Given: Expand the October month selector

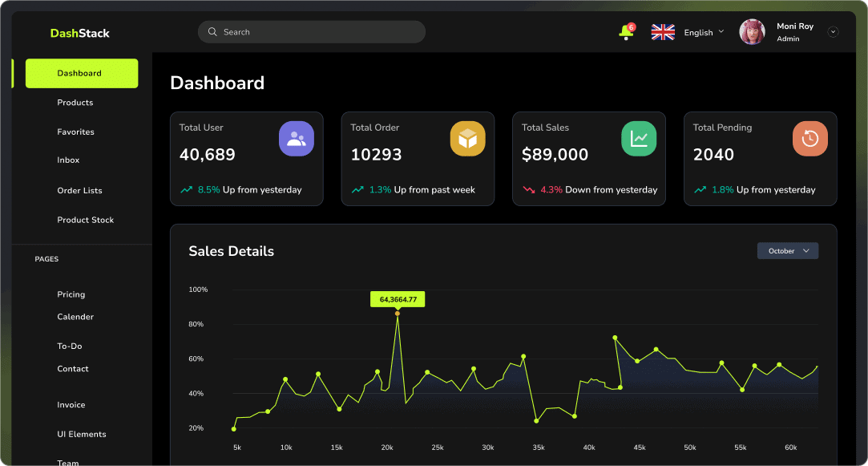Looking at the screenshot, I should 787,251.
